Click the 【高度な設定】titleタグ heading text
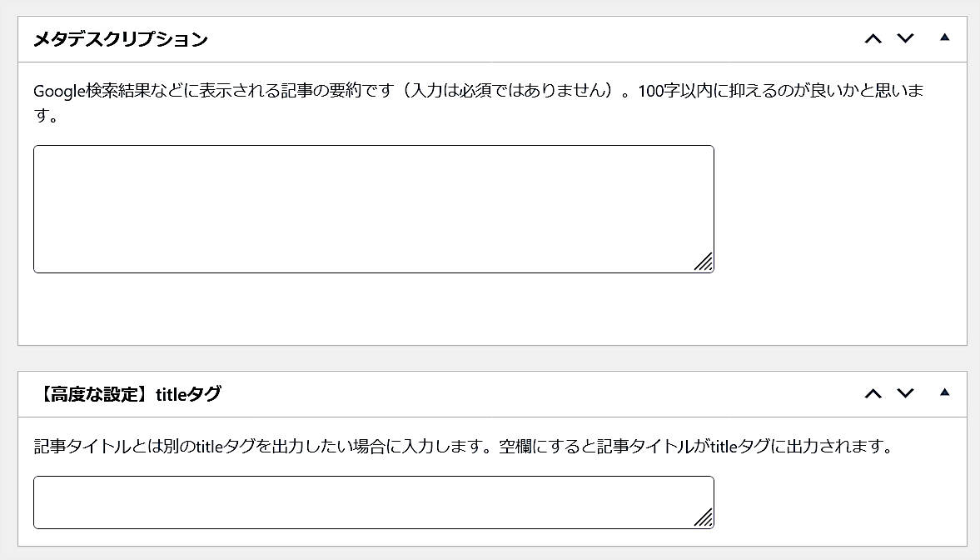Screen dimensions: 980x560 127,394
